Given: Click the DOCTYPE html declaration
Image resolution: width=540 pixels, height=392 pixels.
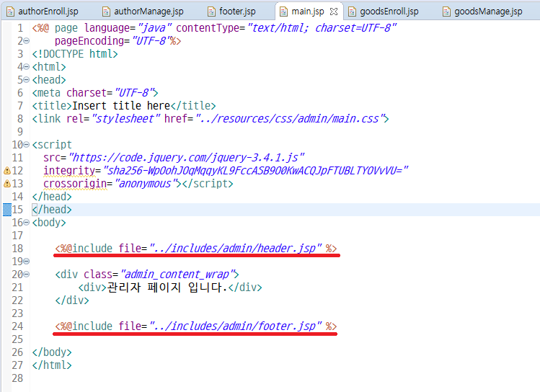Looking at the screenshot, I should (75, 54).
